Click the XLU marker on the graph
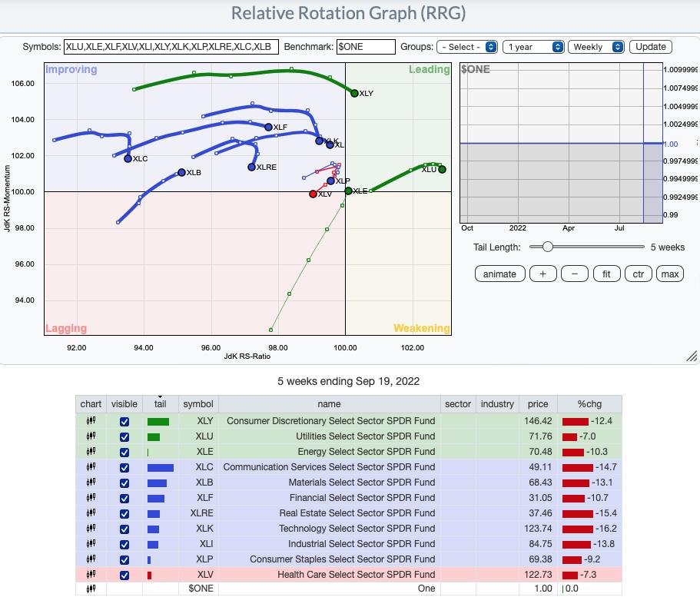This screenshot has width=700, height=597. tap(442, 169)
